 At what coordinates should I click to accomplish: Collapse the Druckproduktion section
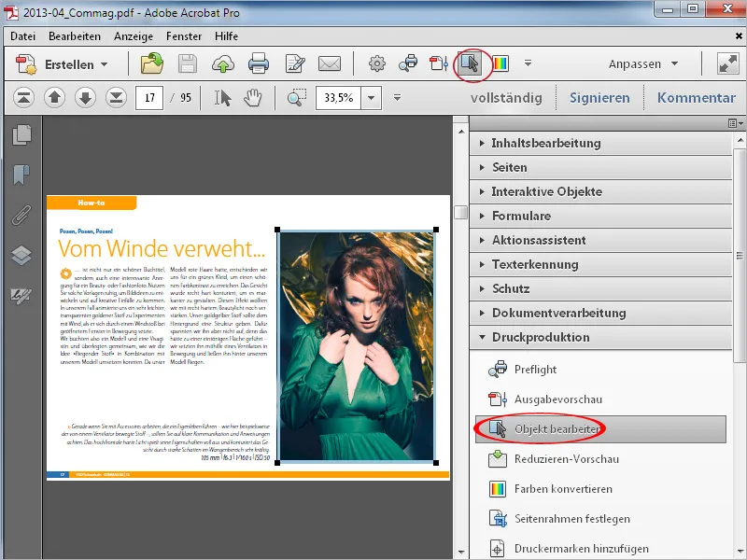(x=540, y=337)
